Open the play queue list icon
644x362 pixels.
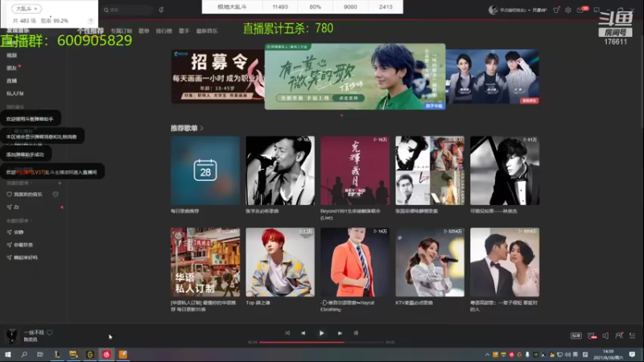(x=633, y=335)
